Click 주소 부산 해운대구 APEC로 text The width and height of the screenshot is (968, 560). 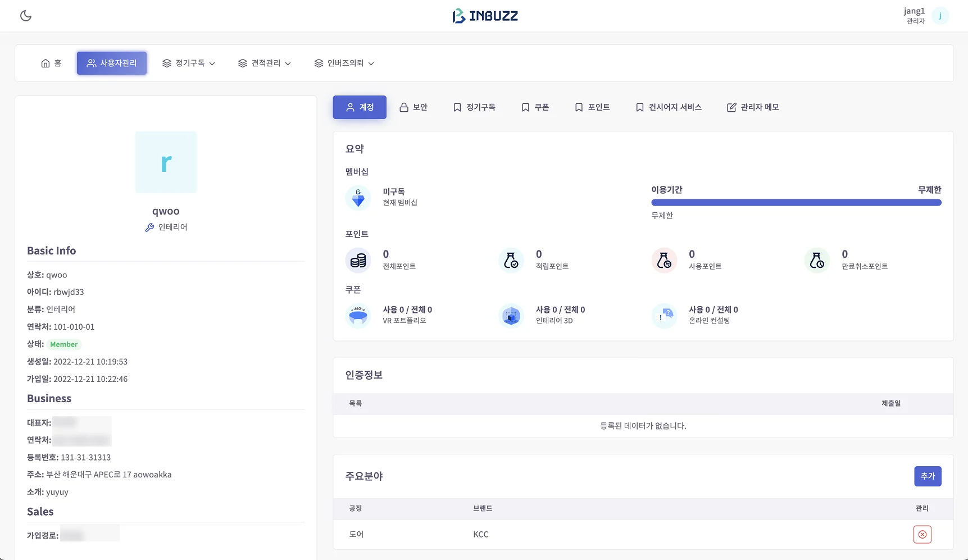click(x=99, y=475)
